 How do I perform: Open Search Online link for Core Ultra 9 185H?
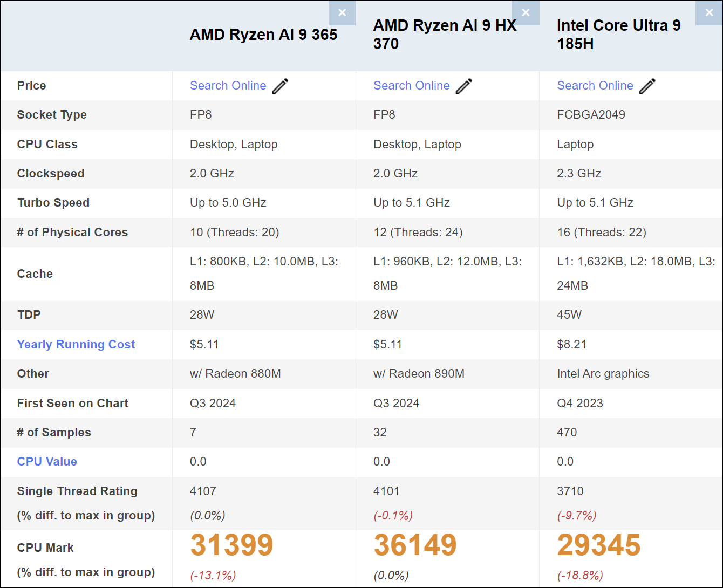[x=595, y=85]
